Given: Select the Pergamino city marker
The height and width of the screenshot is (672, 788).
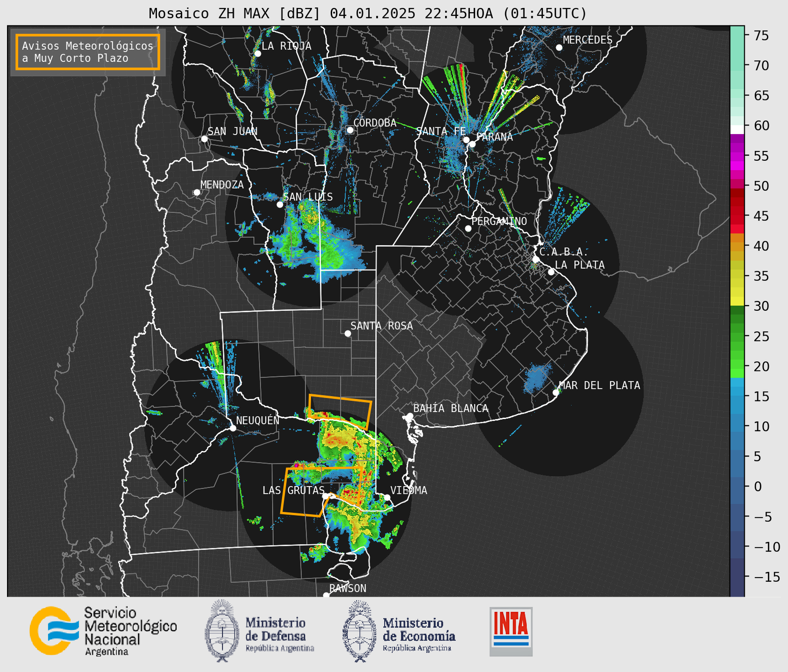Looking at the screenshot, I should point(468,229).
